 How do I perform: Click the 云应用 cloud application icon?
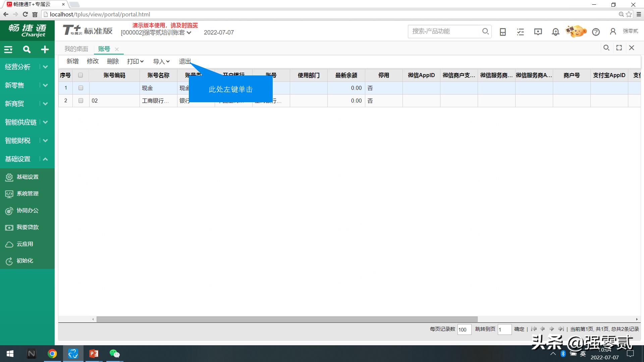9,244
